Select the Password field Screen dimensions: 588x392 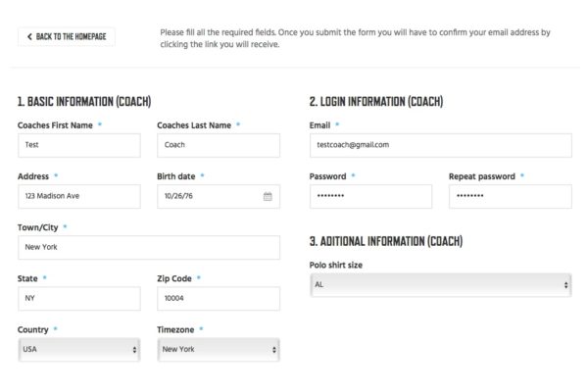pyautogui.click(x=370, y=196)
